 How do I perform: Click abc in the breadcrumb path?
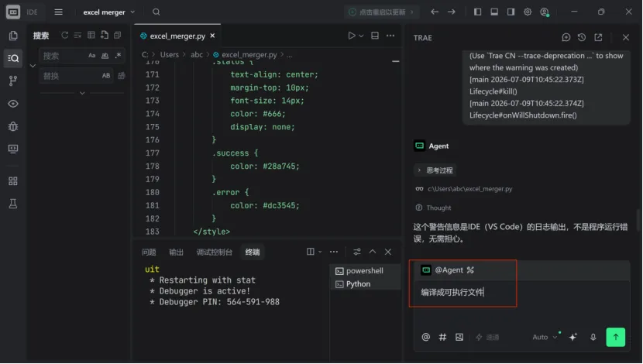coord(197,54)
